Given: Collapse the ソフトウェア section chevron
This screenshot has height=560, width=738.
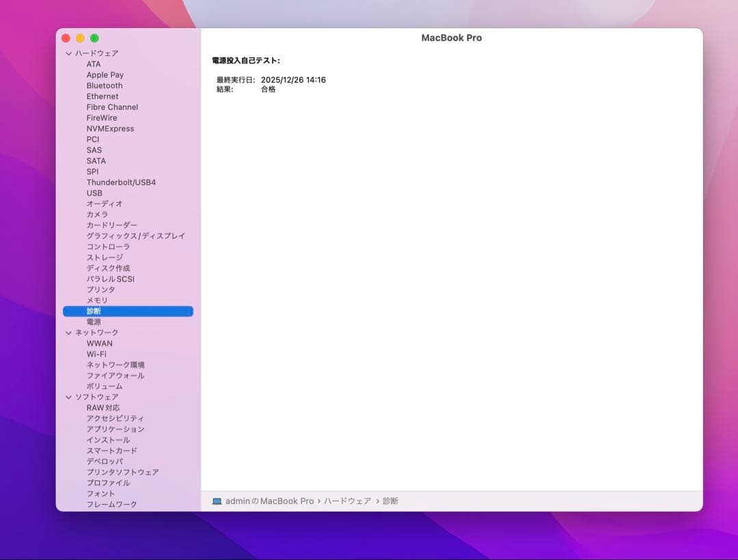Looking at the screenshot, I should (x=69, y=397).
